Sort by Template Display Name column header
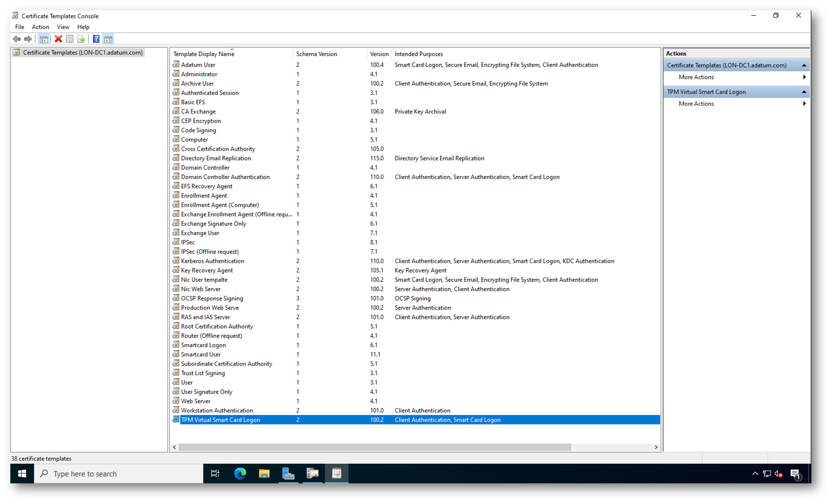The image size is (832, 504). click(x=204, y=54)
